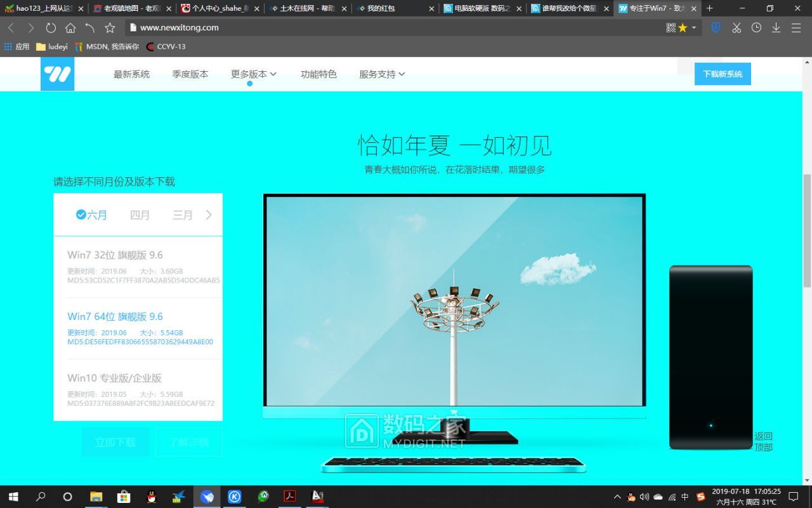
Task: Use the scissors screenshot tool
Action: click(736, 27)
